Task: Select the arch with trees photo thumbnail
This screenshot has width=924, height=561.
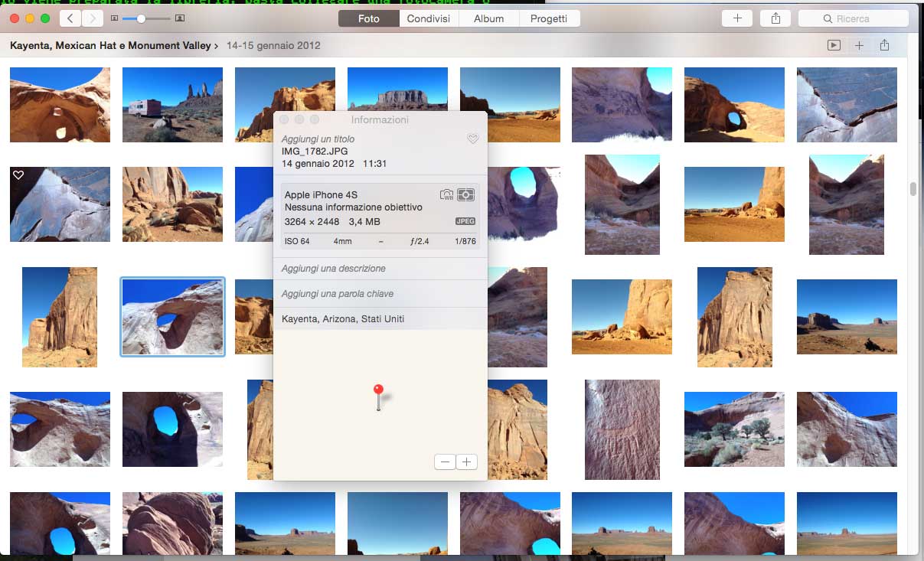Action: point(734,429)
